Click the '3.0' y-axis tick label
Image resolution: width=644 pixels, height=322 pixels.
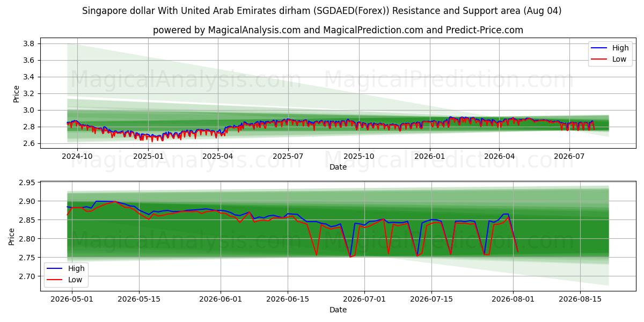tap(29, 110)
